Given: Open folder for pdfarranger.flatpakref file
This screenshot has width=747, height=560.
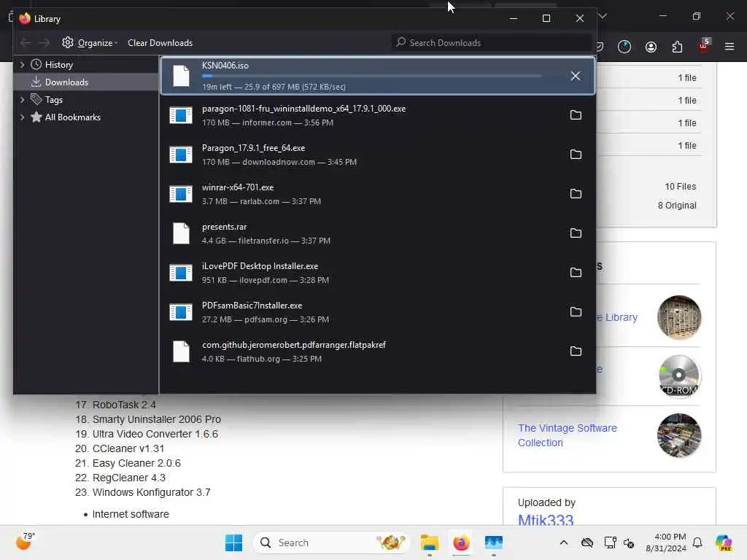Looking at the screenshot, I should tap(576, 351).
